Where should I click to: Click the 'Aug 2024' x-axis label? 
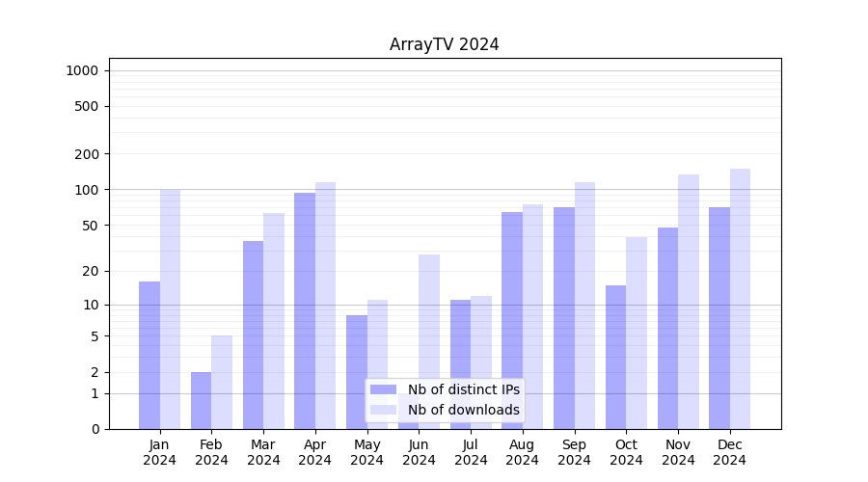[522, 452]
